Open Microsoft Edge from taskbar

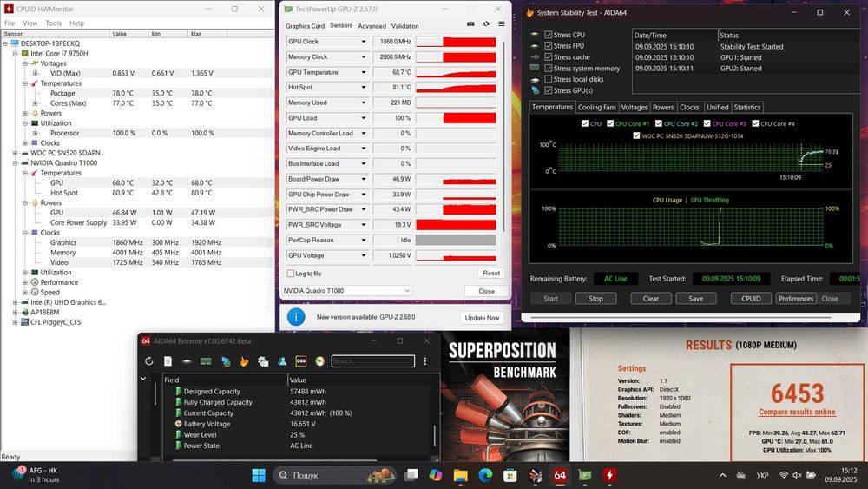[x=485, y=475]
